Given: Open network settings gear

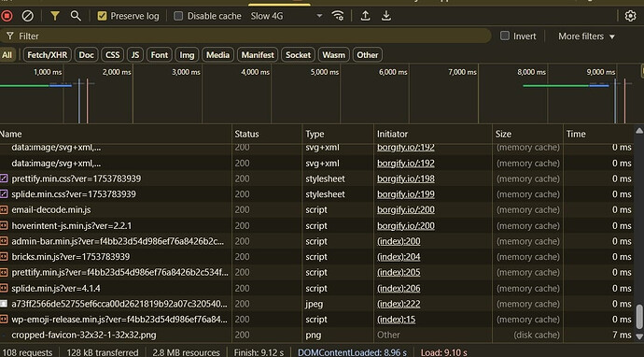Looking at the screenshot, I should tap(630, 16).
